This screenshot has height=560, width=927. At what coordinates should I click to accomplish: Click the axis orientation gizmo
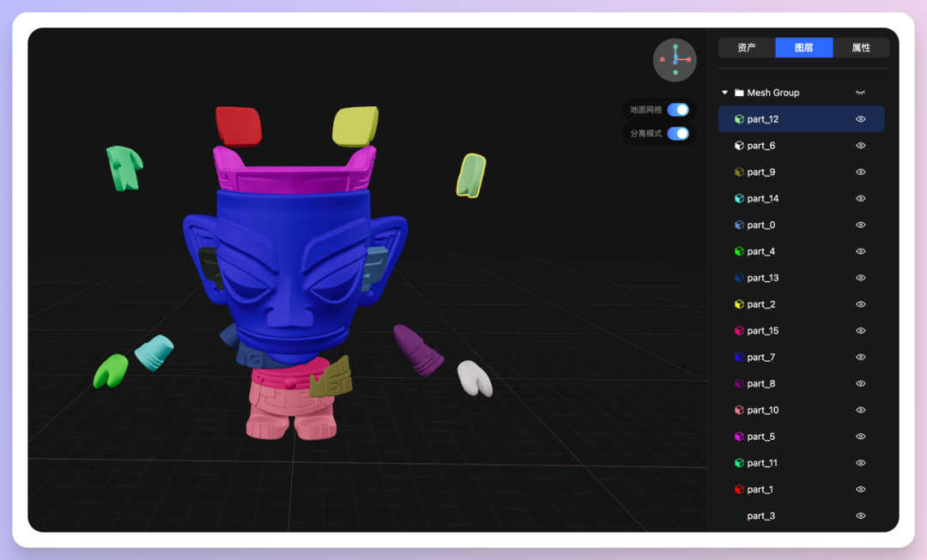(675, 59)
